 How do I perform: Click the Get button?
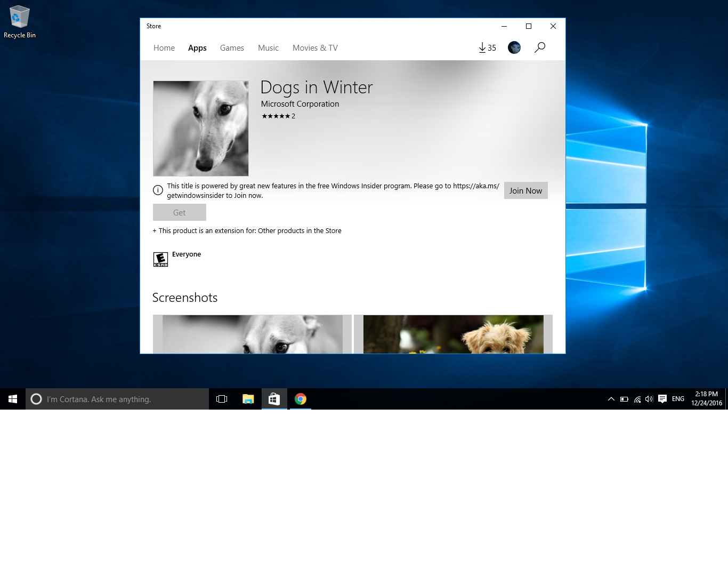180,212
